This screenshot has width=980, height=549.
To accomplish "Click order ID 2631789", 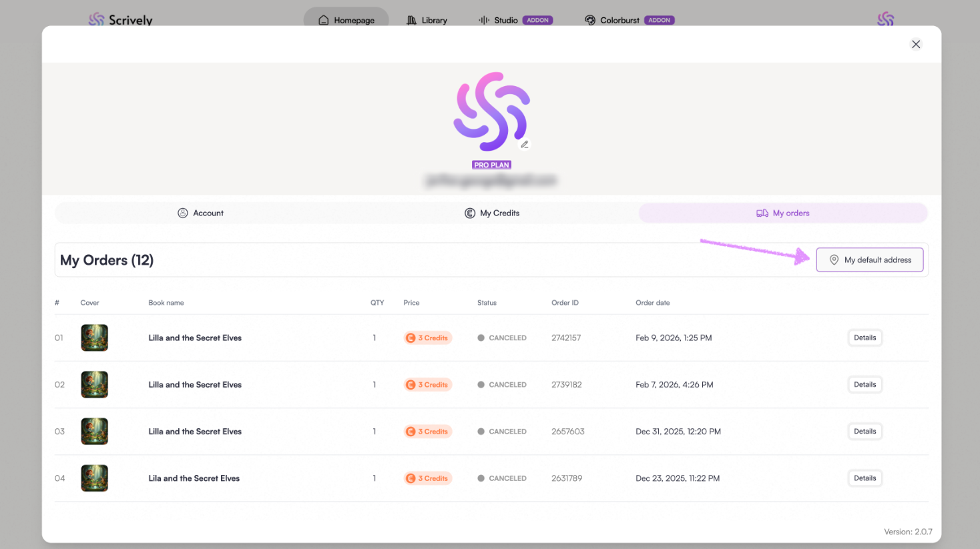I will pyautogui.click(x=567, y=478).
